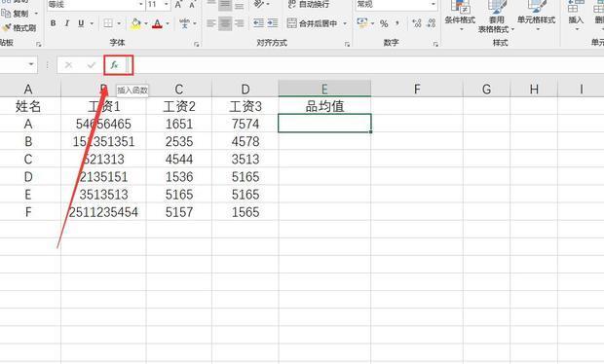Apply red font color

(157, 24)
